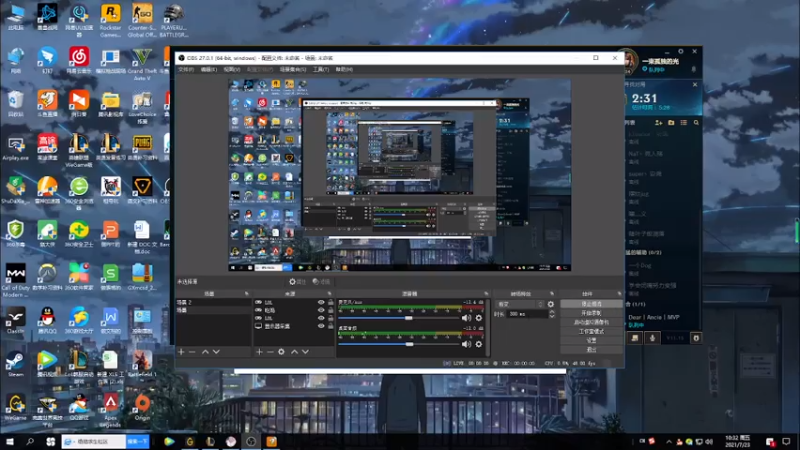
Task: Move source down in sources list
Action: click(306, 352)
